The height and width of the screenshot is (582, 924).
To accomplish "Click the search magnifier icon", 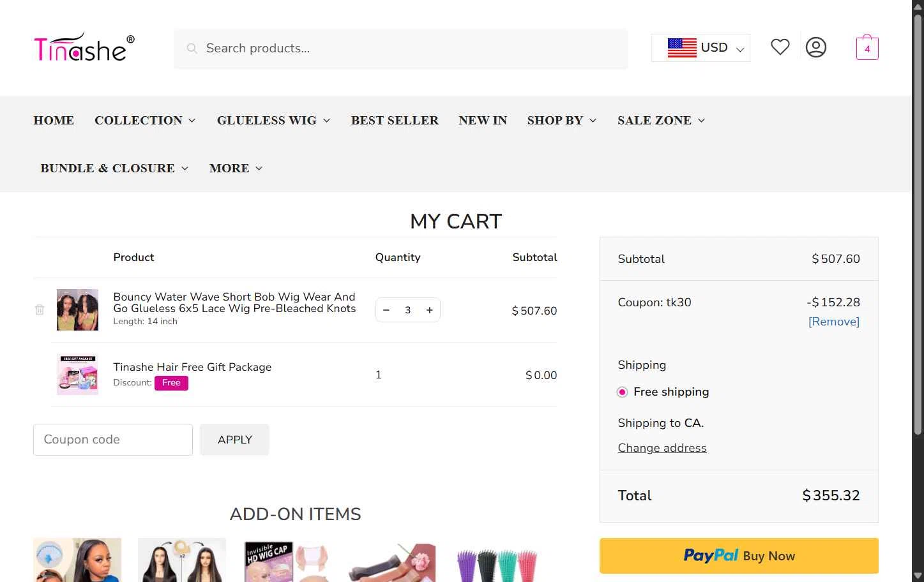I will coord(192,48).
